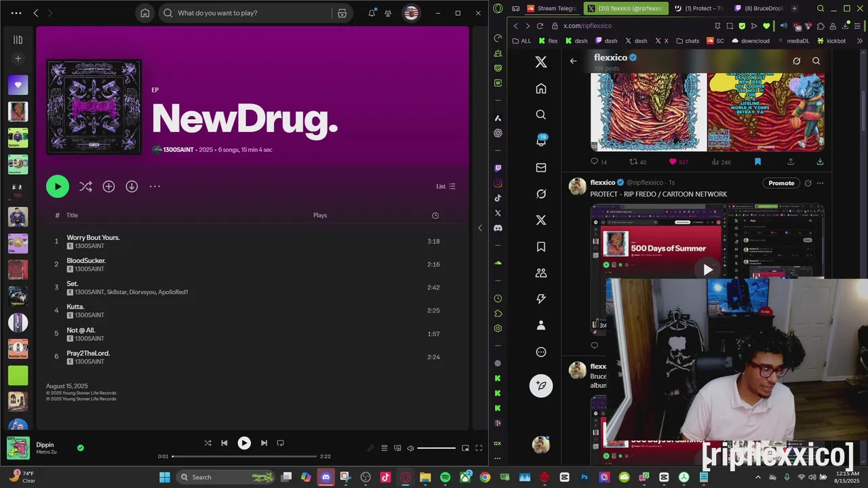Viewport: 868px width, 488px height.
Task: Open Discord icon in Opera sidebar
Action: pos(498,228)
